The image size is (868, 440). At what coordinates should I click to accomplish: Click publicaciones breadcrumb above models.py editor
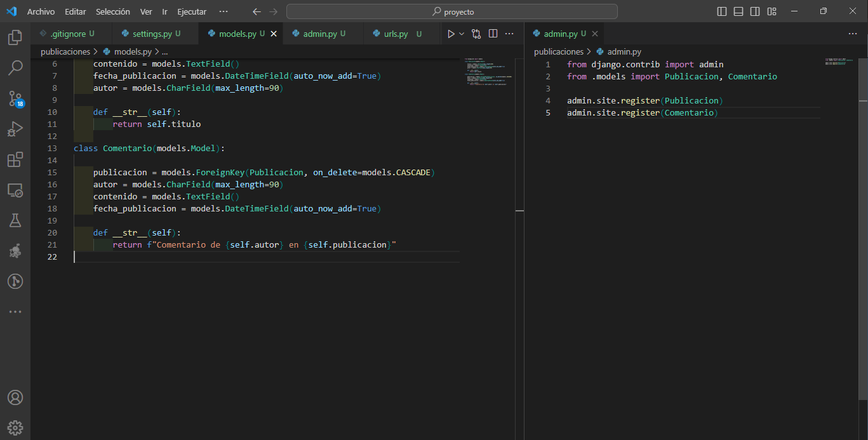point(65,51)
